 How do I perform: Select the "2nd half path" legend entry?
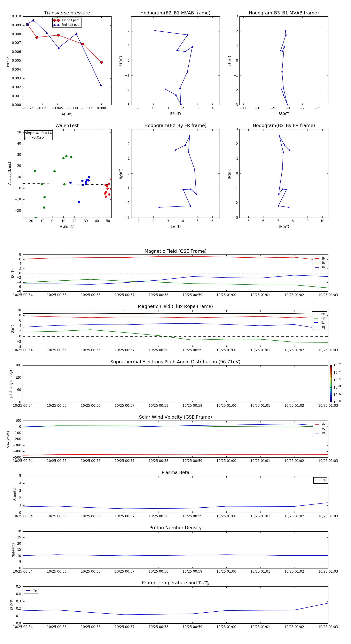pos(67,25)
